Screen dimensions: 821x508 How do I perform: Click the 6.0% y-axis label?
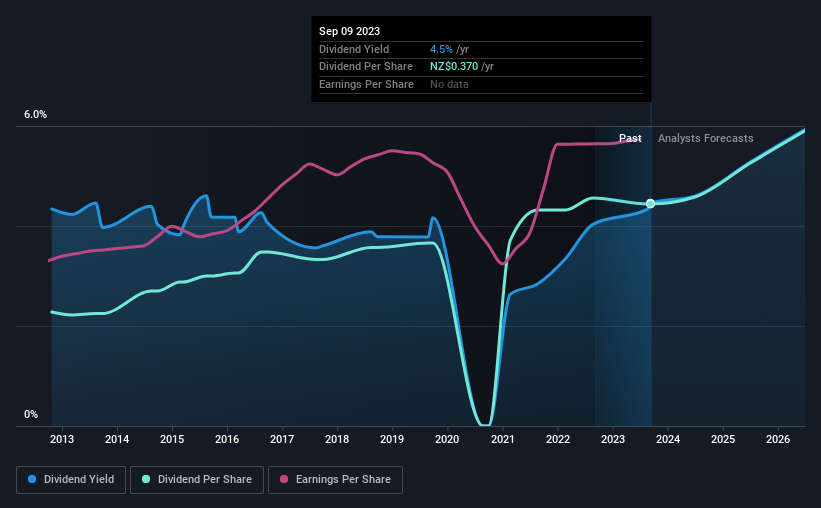pyautogui.click(x=35, y=115)
